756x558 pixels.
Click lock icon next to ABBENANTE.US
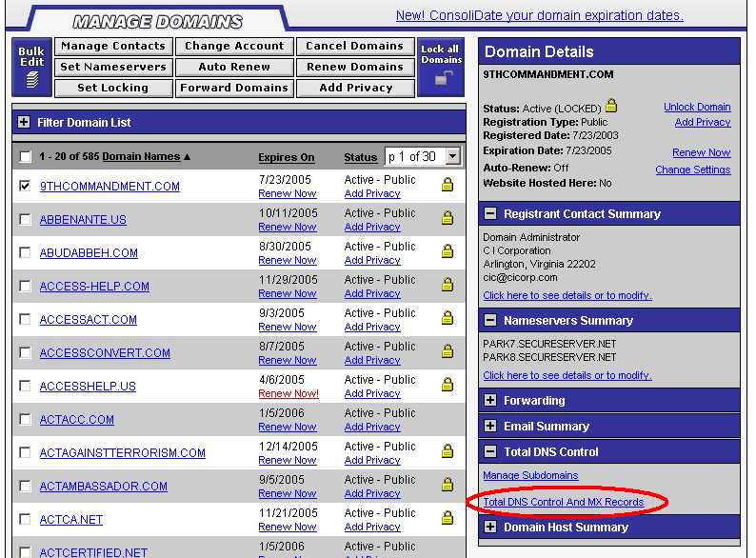tap(447, 219)
